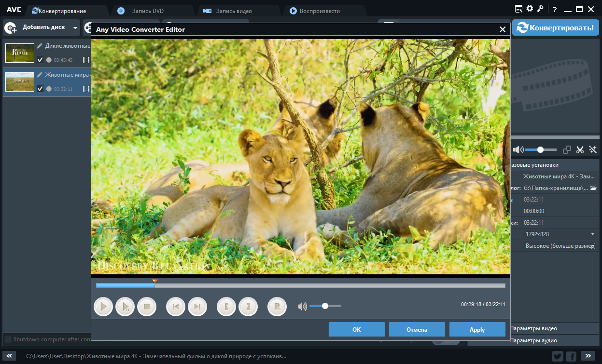Open the 1792x828 resolution dropdown
Screen dimensions: 602x364
[x=560, y=234]
